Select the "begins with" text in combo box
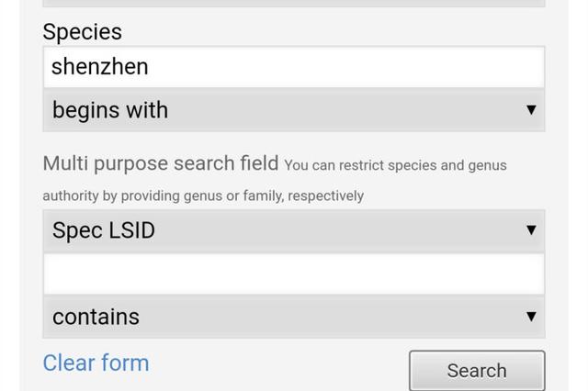The width and height of the screenshot is (588, 391). coord(110,110)
